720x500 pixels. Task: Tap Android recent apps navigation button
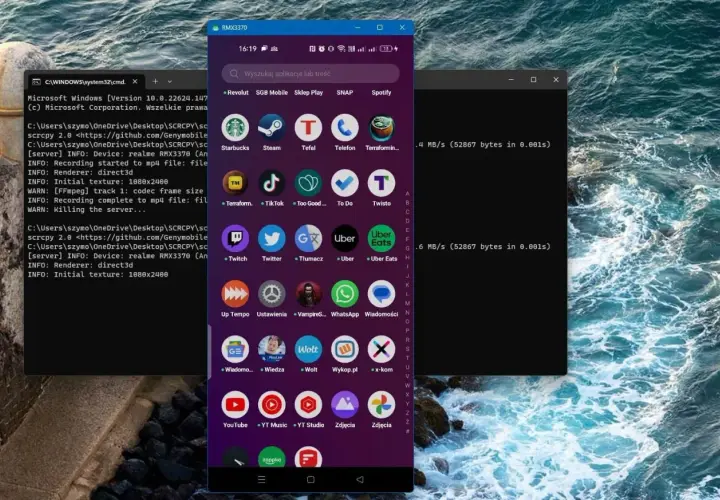coord(261,479)
